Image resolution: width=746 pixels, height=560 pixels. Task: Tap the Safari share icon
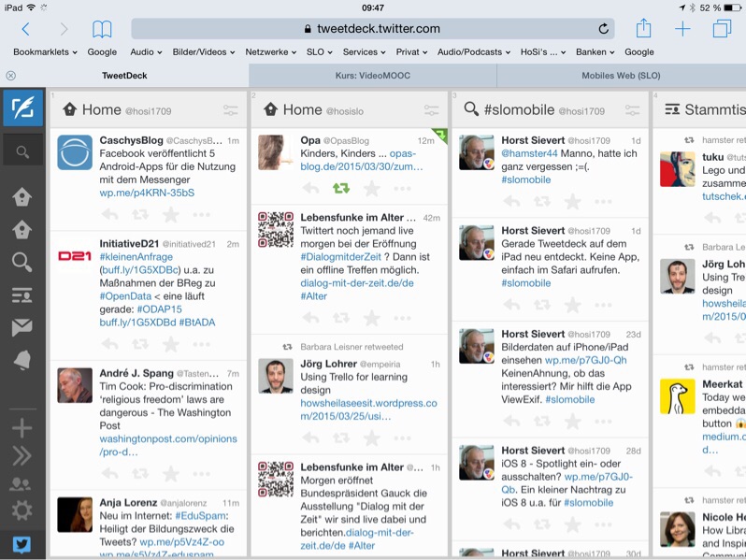tap(643, 29)
